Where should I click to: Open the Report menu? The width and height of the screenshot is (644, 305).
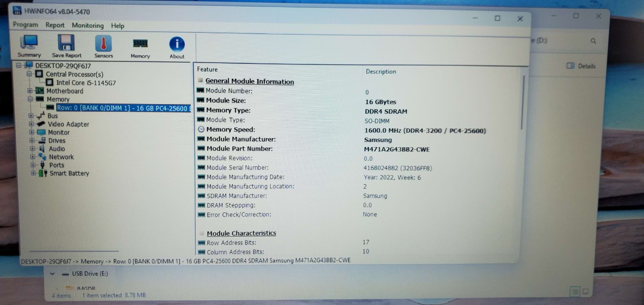point(55,25)
